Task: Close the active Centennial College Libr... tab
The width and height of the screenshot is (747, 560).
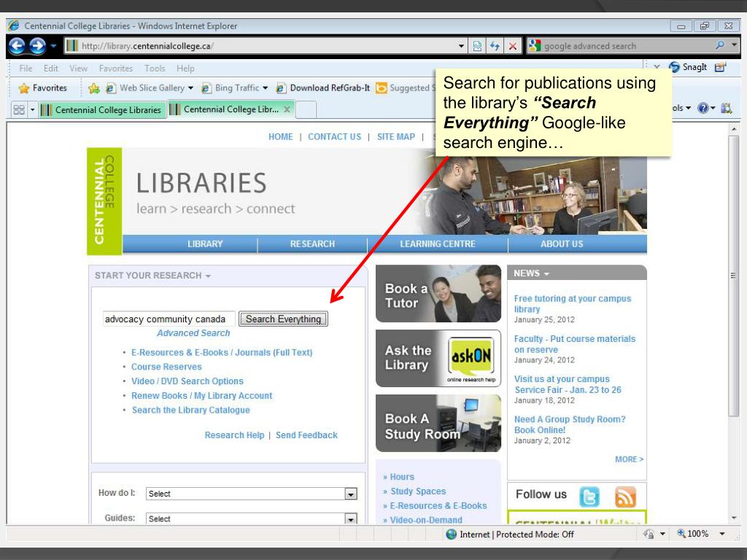Action: 287,109
